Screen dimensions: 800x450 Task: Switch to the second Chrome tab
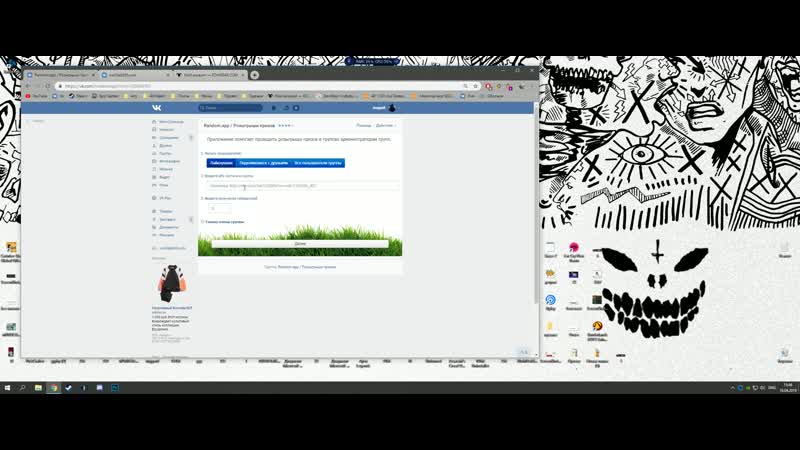(135, 75)
